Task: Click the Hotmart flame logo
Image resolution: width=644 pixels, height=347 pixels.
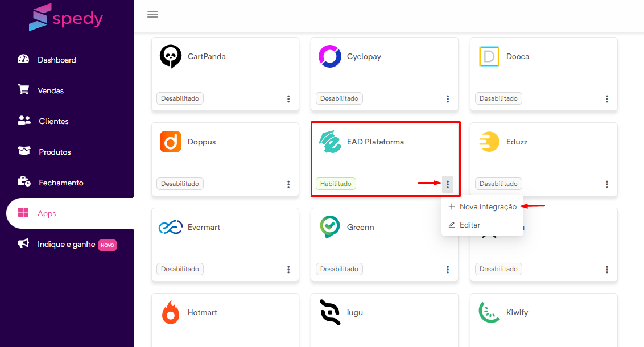Action: (x=171, y=312)
